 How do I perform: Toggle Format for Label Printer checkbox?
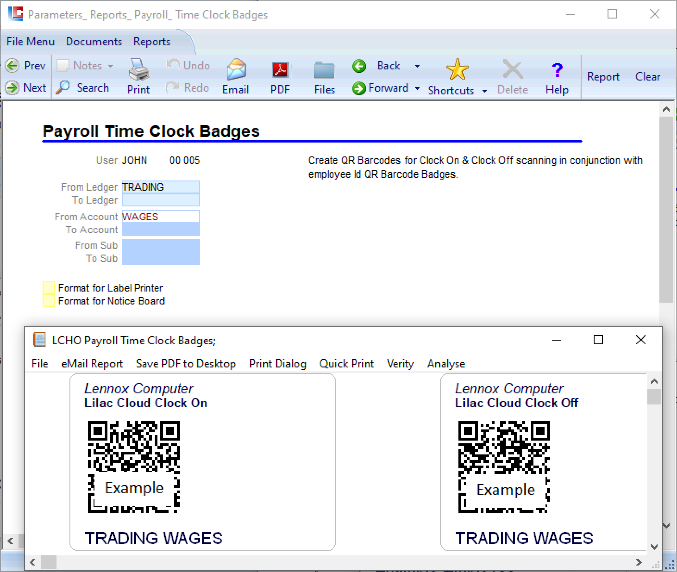point(49,288)
